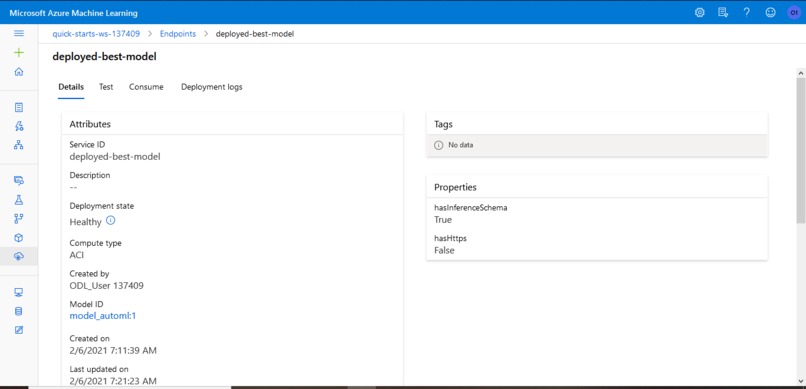Open model_automl:1 model link
The width and height of the screenshot is (806, 389).
coord(103,316)
